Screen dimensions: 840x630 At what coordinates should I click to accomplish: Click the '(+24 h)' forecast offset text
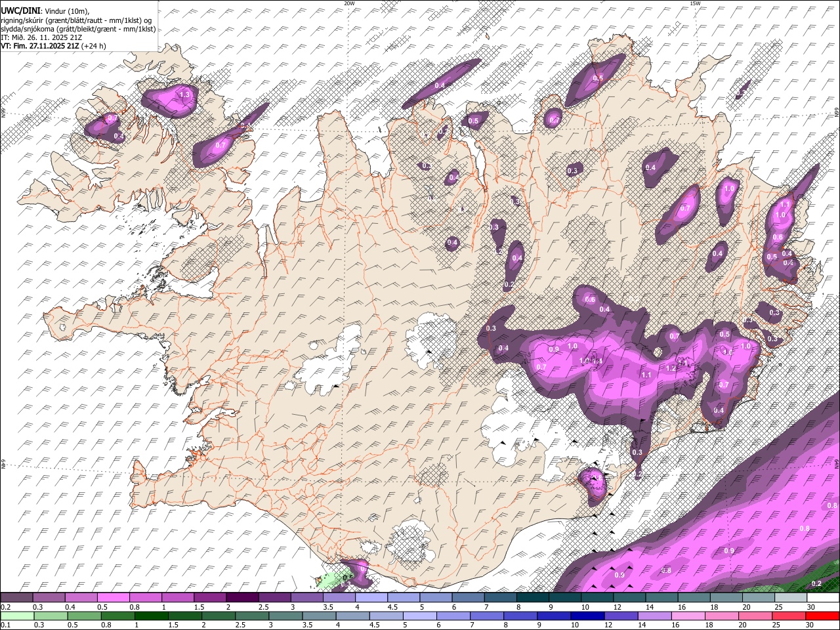[93, 46]
